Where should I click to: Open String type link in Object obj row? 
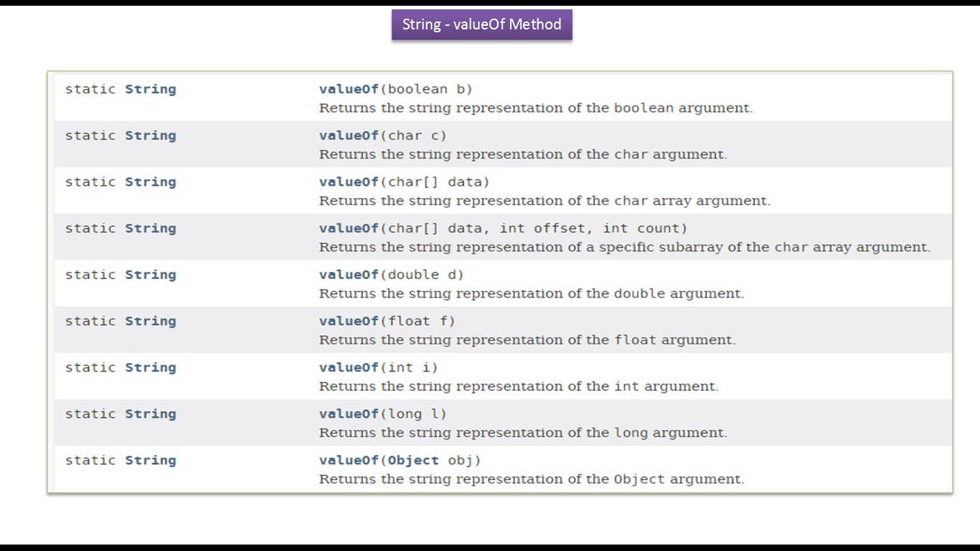coord(151,460)
